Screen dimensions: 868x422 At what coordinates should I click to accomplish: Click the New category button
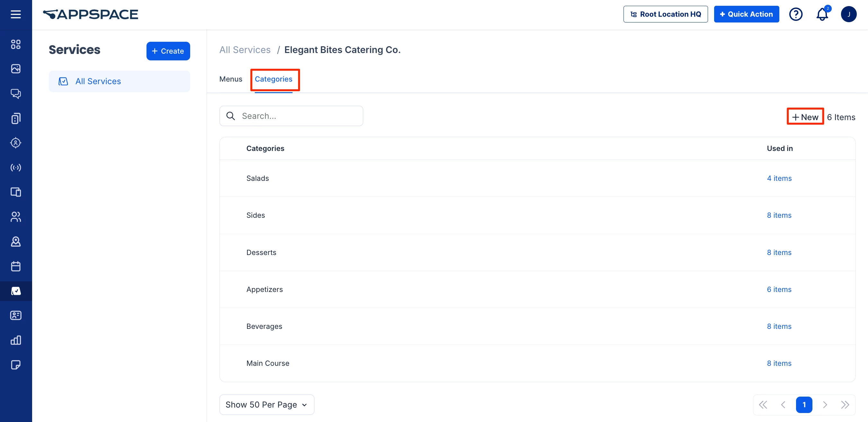tap(805, 117)
